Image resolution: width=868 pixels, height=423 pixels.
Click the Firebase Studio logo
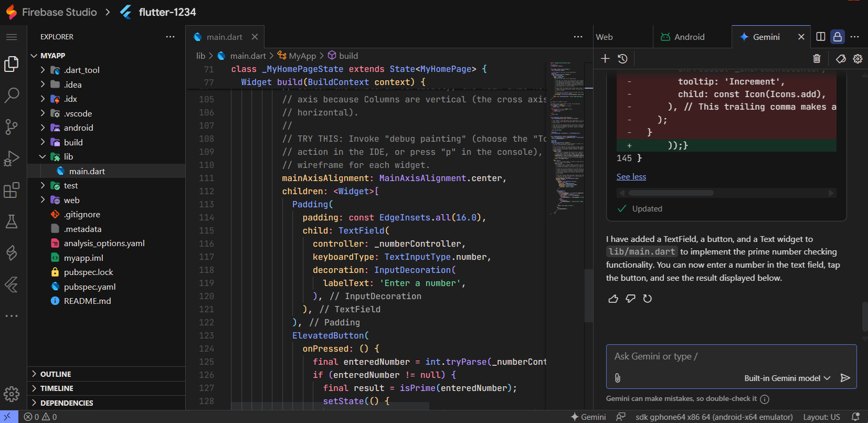pos(12,12)
